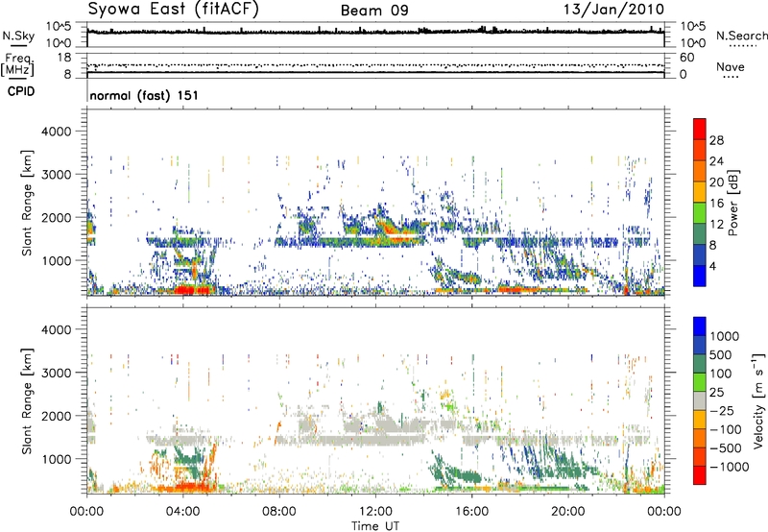The image size is (768, 532).
Task: Select the 'CPID' row label
Action: pyautogui.click(x=21, y=91)
